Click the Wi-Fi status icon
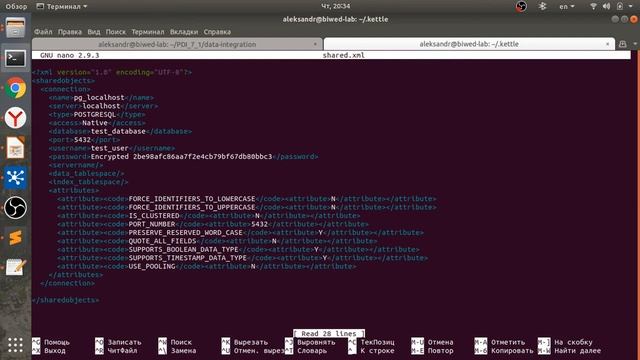 click(x=593, y=6)
